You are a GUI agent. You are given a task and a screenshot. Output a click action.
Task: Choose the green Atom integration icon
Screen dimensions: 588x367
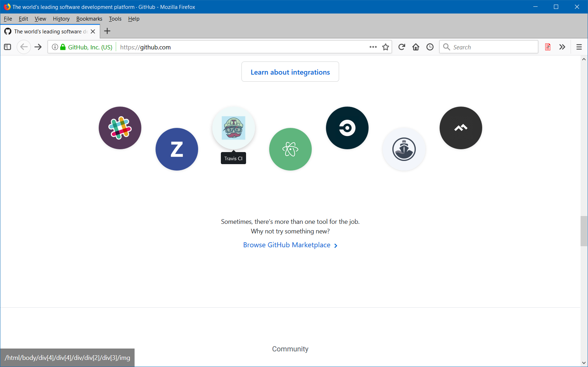(x=290, y=149)
